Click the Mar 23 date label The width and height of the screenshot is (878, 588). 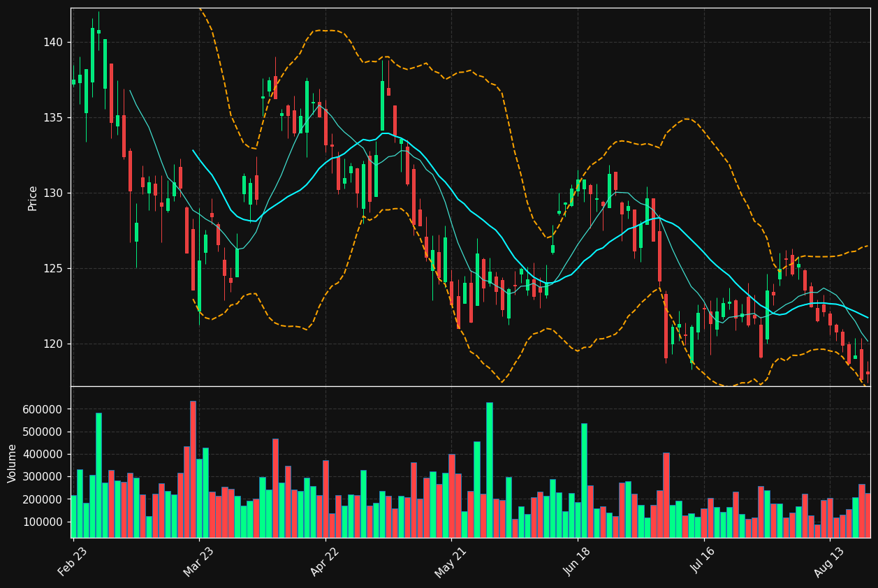(x=199, y=561)
